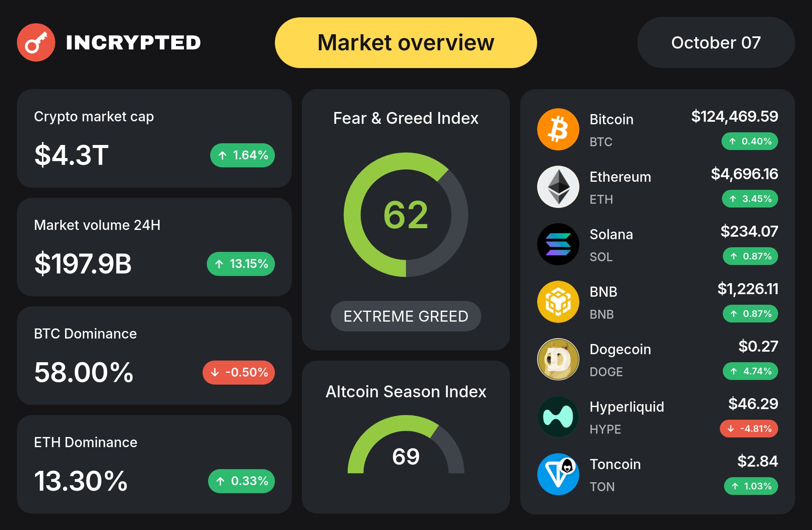Click the INCRYPTED brand name text
Viewport: 812px width, 530px height.
coord(133,43)
